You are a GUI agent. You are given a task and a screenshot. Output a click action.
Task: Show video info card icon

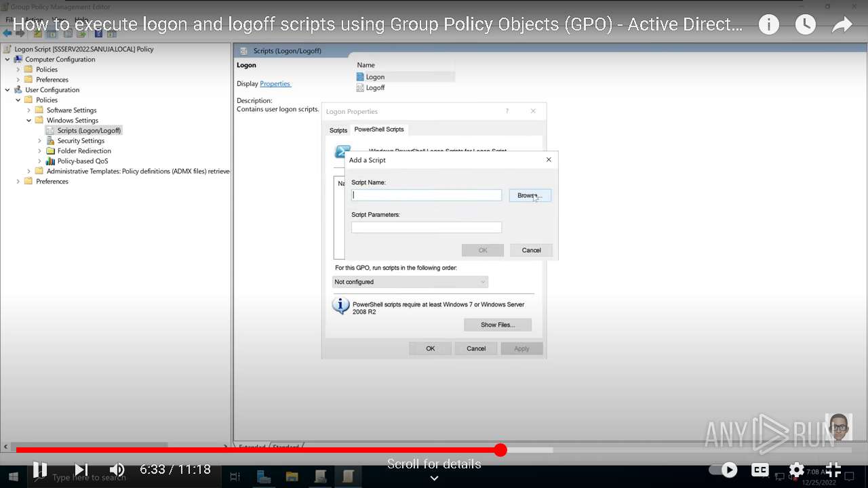click(x=768, y=25)
